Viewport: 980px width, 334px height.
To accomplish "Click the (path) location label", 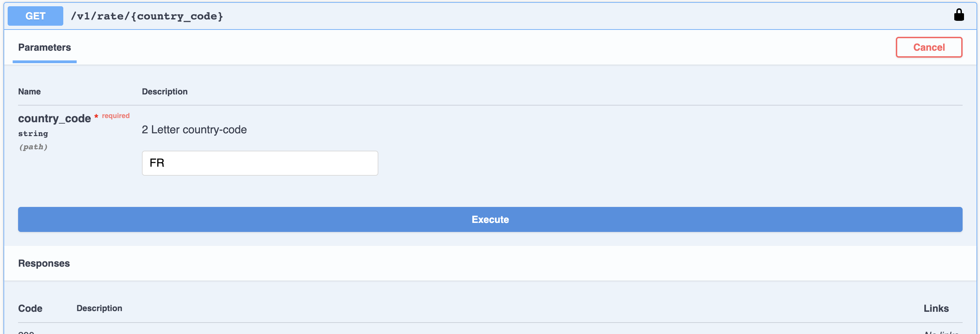I will (x=33, y=147).
